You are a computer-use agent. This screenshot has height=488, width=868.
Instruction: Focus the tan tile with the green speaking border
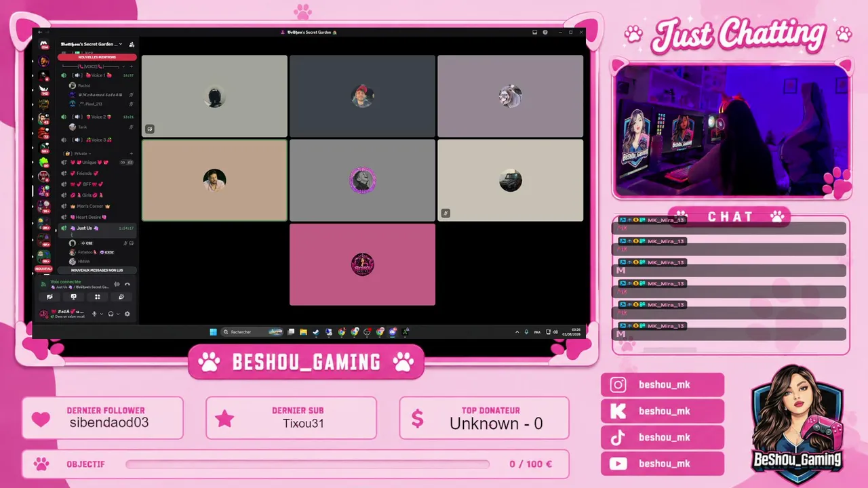click(214, 180)
